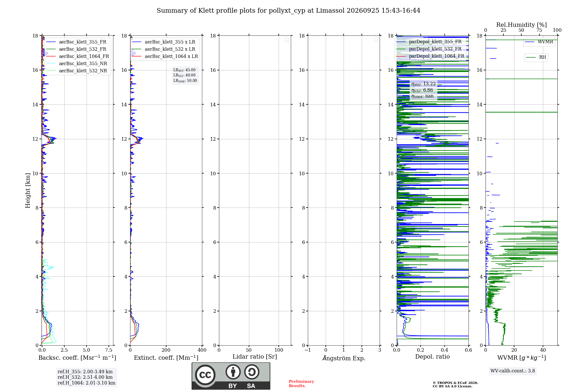Viewport: 577px width, 392px height.
Task: Click the RH legend entry
Action: 536,57
